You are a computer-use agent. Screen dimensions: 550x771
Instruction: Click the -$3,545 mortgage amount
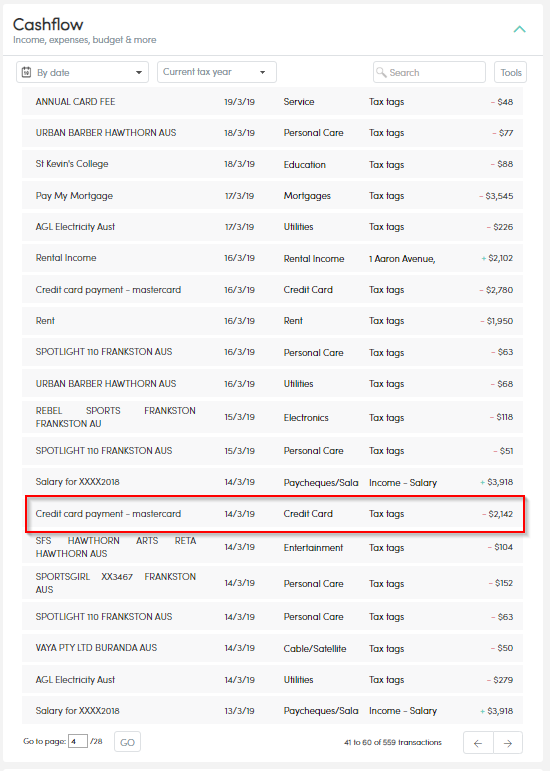click(x=496, y=196)
